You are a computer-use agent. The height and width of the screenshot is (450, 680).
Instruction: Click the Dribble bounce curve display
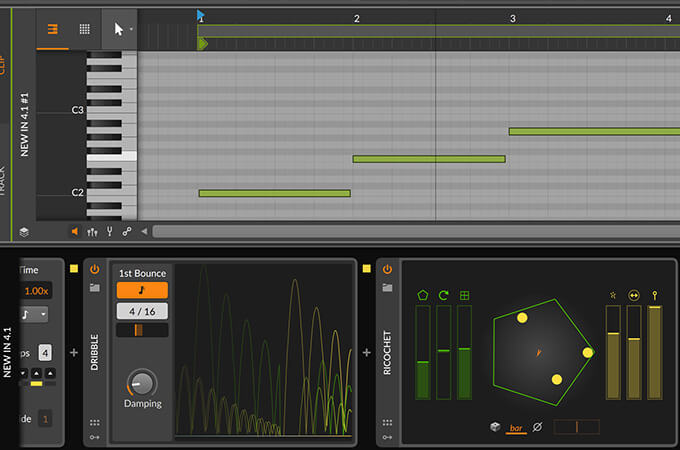click(x=264, y=349)
